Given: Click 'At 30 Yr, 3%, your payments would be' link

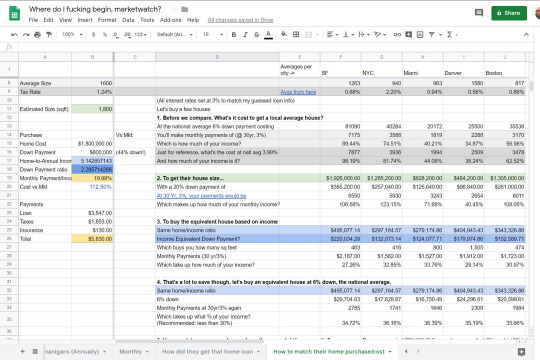Looking at the screenshot, I should [x=201, y=196].
